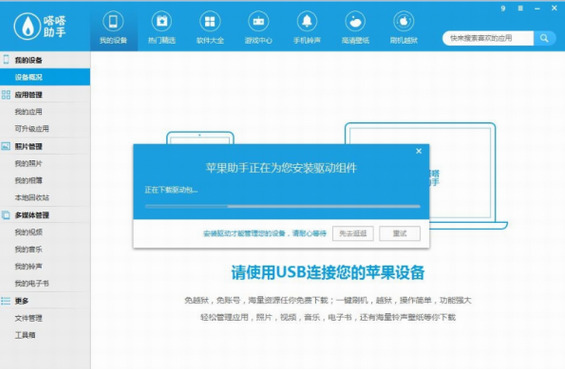
Task: Open the 手机铃声 bell icon
Action: click(307, 22)
